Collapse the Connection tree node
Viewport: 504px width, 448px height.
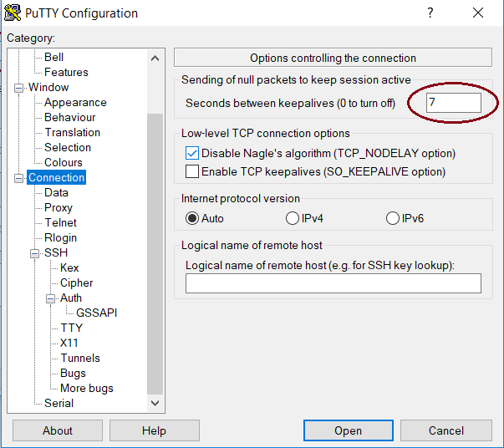(19, 178)
